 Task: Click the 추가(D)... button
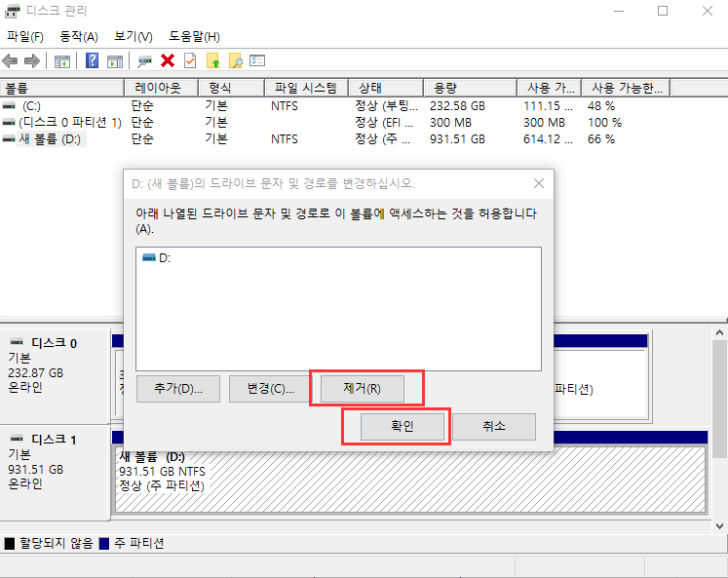[178, 389]
